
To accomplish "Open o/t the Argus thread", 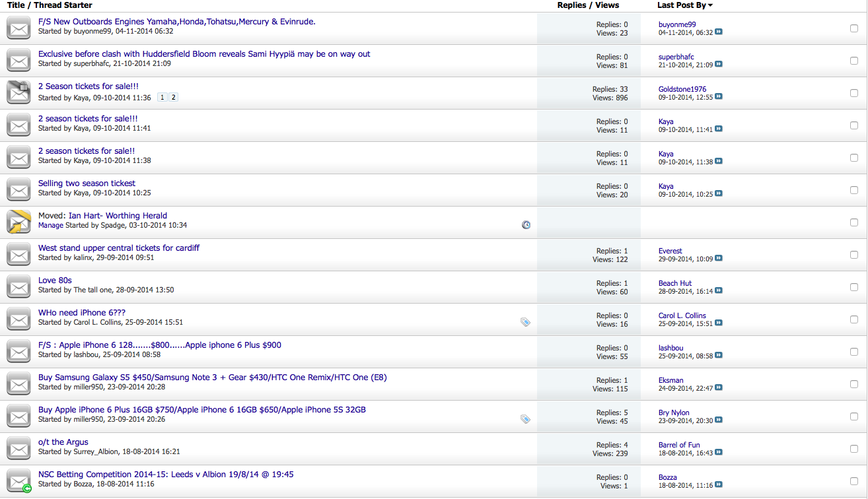I will point(63,442).
